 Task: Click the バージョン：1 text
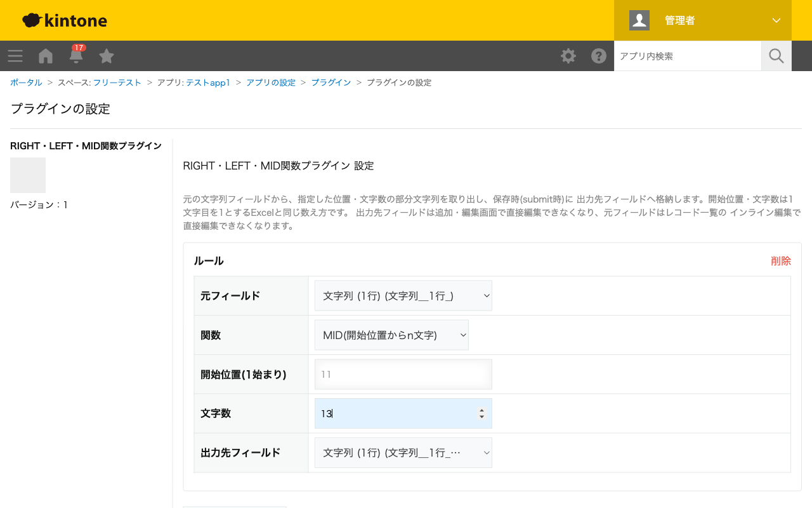(39, 204)
